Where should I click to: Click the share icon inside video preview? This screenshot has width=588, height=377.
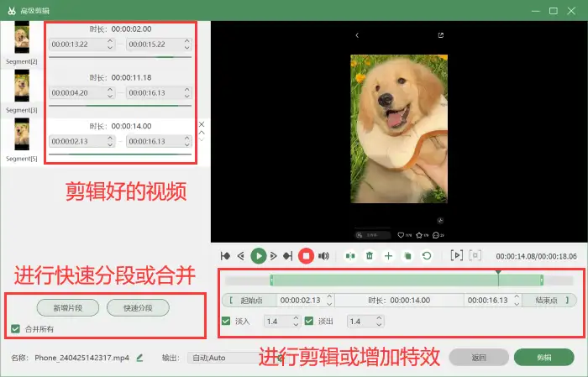pyautogui.click(x=441, y=35)
